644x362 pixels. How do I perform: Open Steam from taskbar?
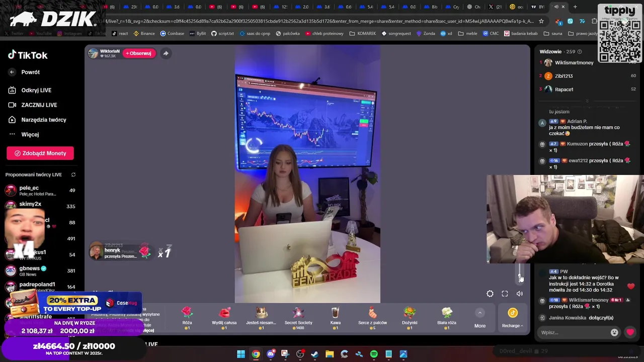pyautogui.click(x=315, y=354)
